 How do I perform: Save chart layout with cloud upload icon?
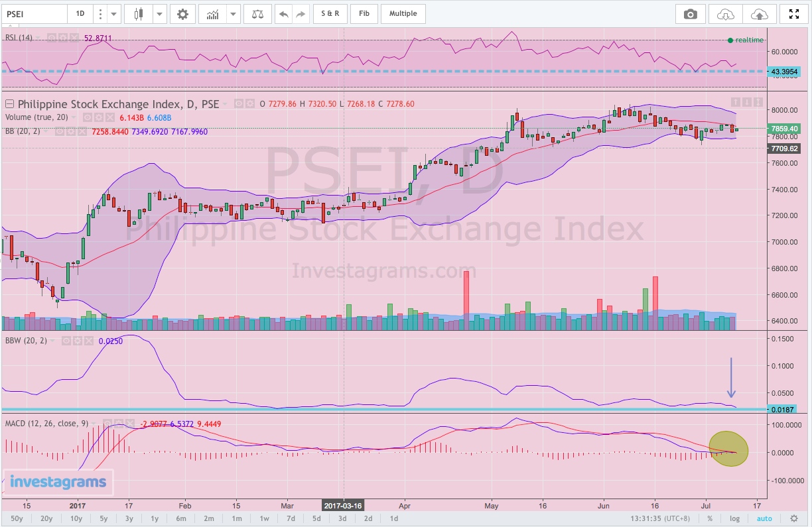pos(759,14)
